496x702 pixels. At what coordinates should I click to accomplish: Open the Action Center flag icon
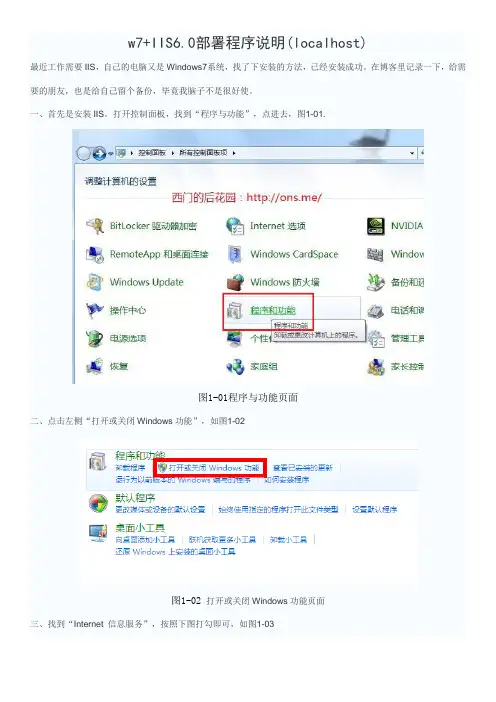point(95,310)
